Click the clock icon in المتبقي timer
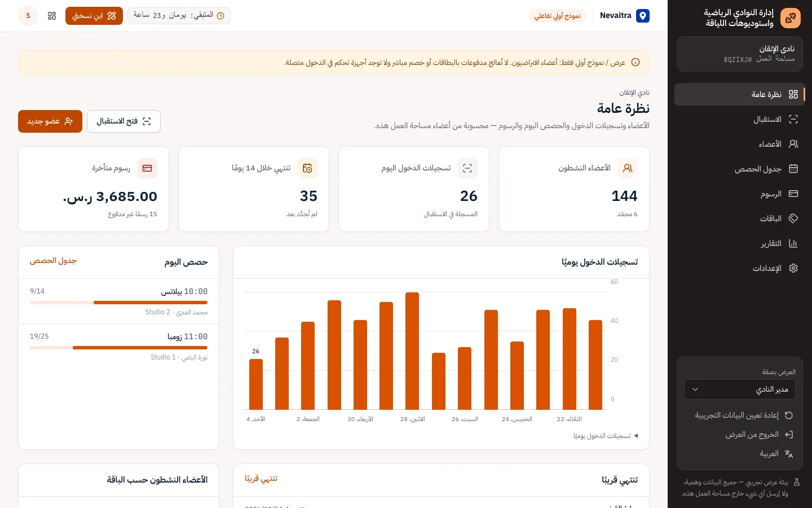 click(x=221, y=16)
